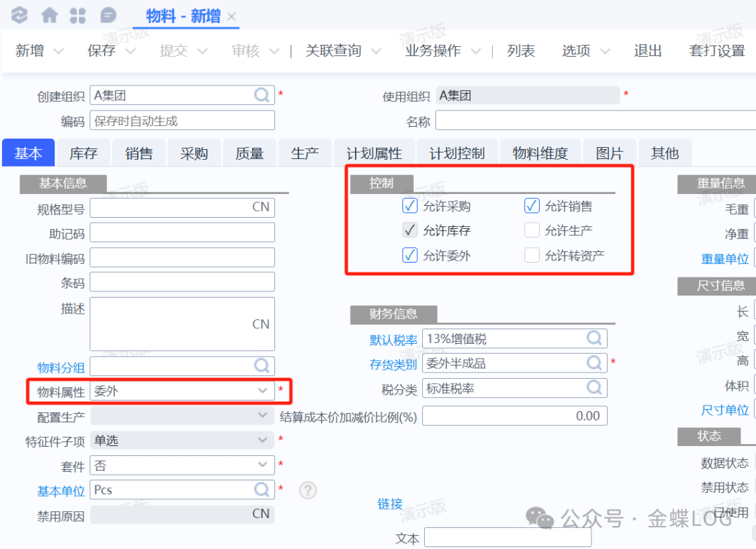Image resolution: width=756 pixels, height=549 pixels.
Task: Click search icon in 存货类别 field
Action: point(594,363)
